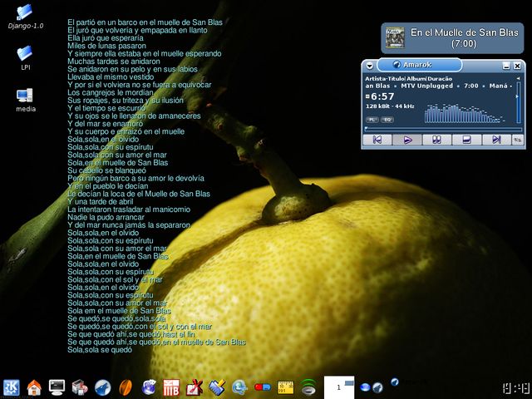Close the Amarok player window
The height and width of the screenshot is (399, 532).
point(517,66)
